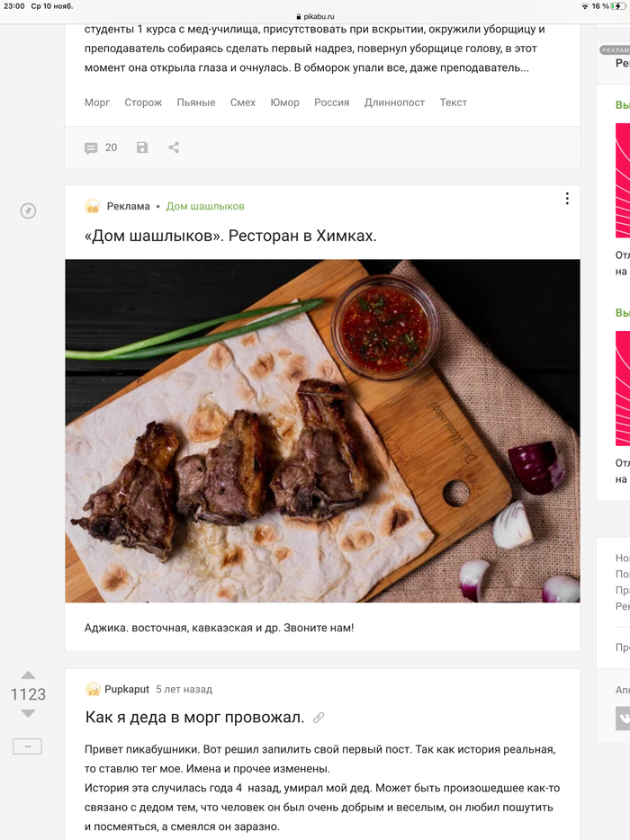Image resolution: width=630 pixels, height=840 pixels.
Task: Upvote the post rated 1123
Action: click(x=28, y=675)
